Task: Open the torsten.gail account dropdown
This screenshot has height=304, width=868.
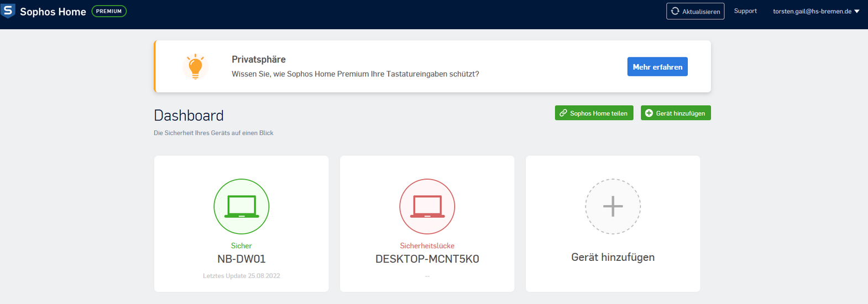Action: click(x=816, y=11)
